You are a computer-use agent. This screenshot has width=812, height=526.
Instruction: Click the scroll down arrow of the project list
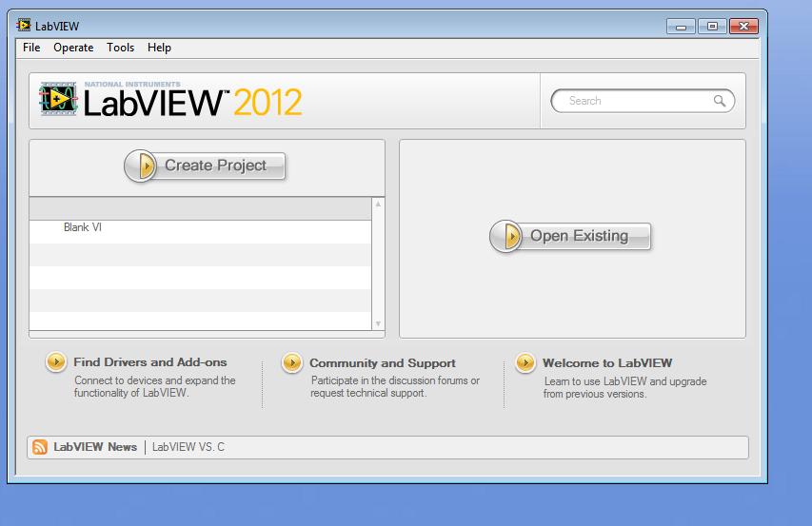379,323
